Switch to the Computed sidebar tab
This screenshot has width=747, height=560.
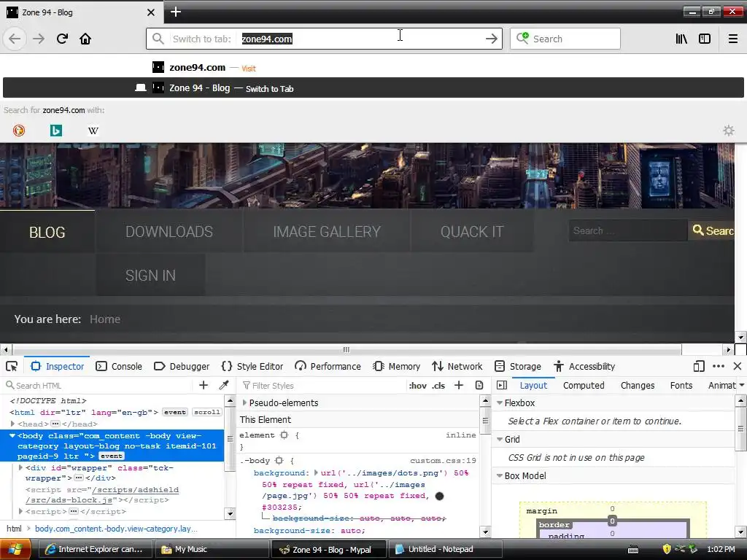point(584,385)
